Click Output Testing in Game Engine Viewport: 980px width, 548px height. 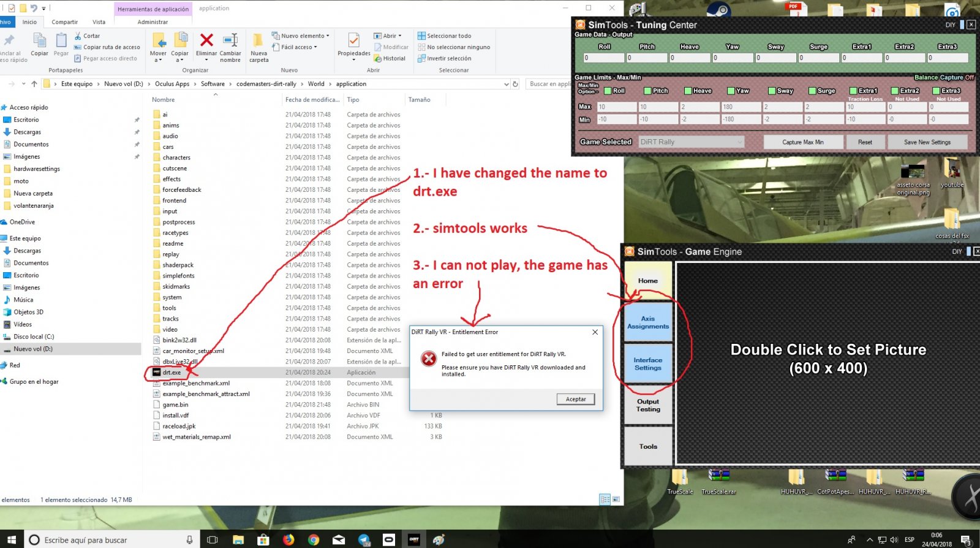click(x=648, y=405)
